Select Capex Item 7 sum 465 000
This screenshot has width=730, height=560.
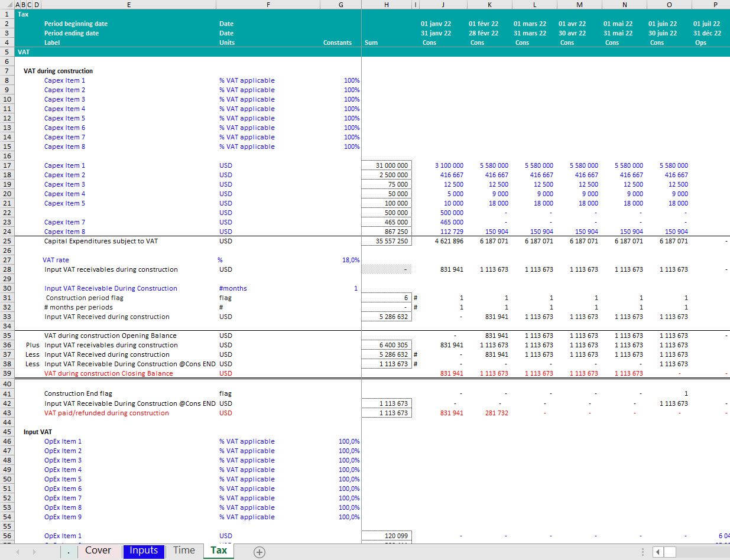[387, 222]
